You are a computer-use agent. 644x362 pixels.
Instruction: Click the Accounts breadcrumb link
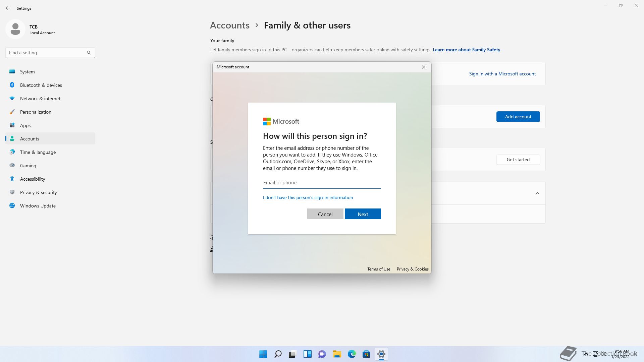[x=230, y=25]
